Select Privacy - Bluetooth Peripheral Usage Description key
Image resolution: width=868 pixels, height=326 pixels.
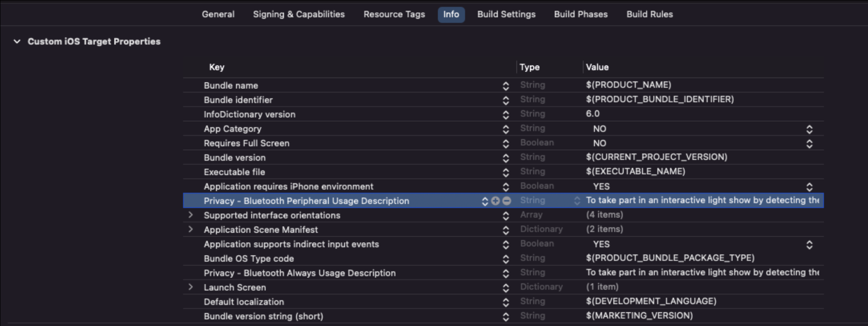pos(306,201)
